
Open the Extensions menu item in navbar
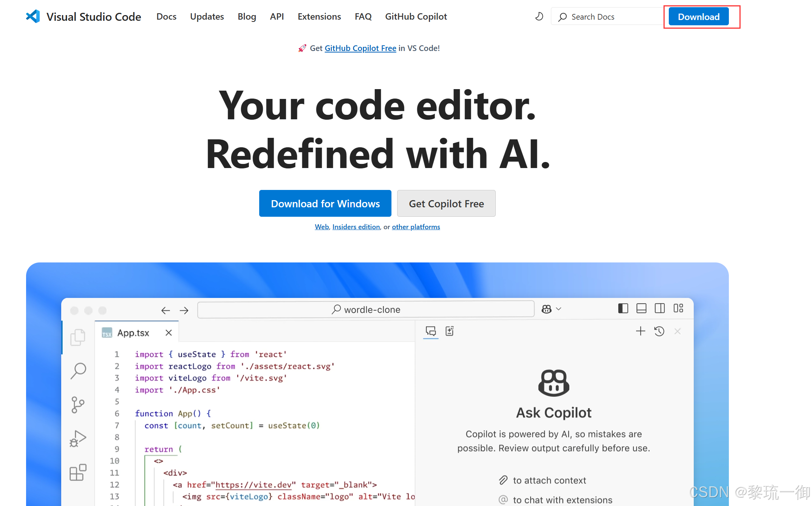[319, 17]
